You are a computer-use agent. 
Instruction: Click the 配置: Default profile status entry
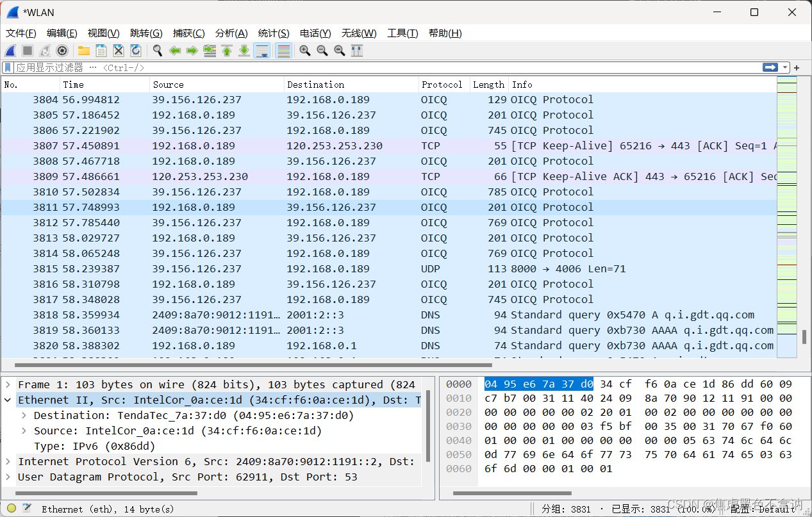[x=763, y=509]
